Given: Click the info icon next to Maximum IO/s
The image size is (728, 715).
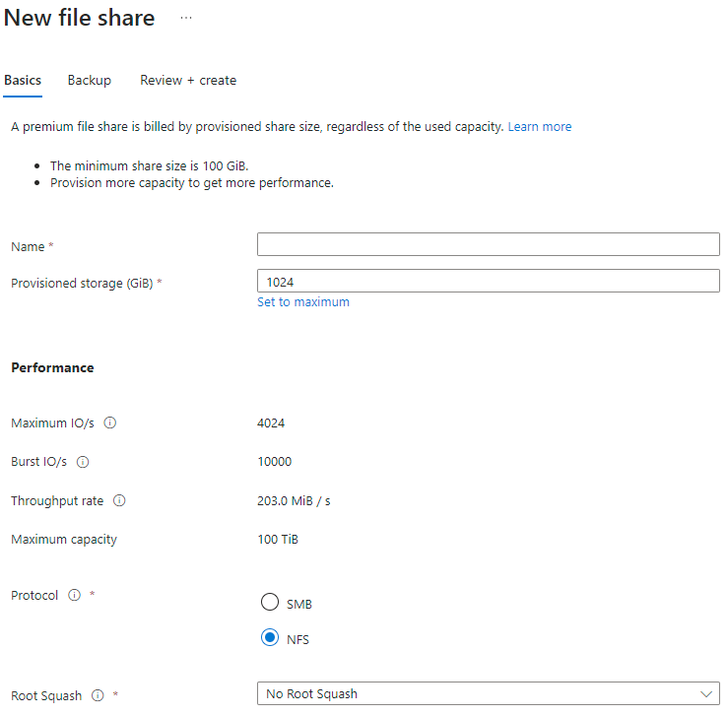Looking at the screenshot, I should click(x=110, y=422).
